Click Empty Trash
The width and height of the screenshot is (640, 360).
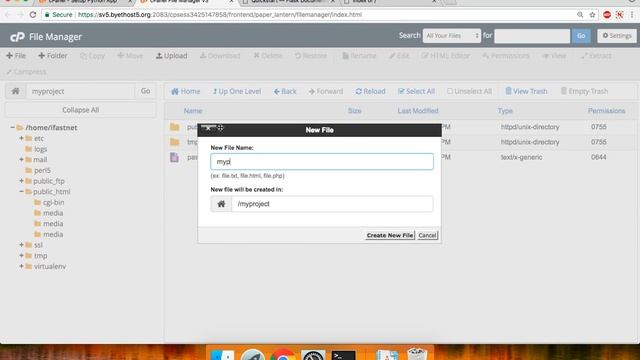click(584, 91)
